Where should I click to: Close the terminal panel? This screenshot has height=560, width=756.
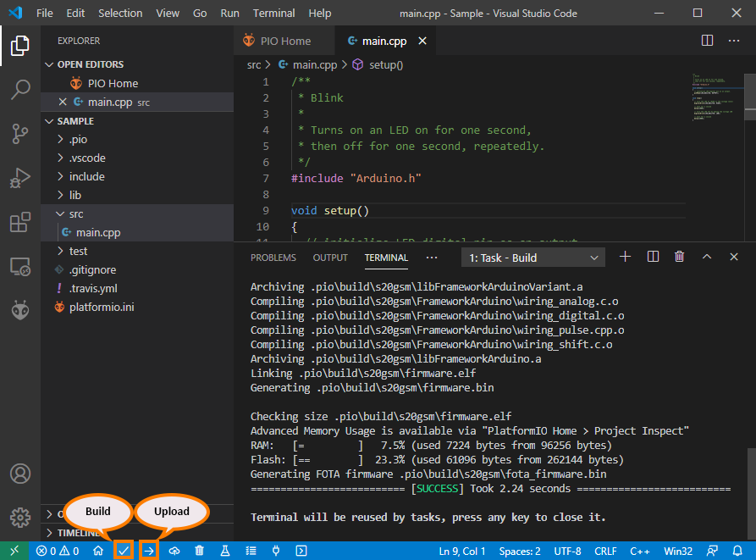point(734,257)
